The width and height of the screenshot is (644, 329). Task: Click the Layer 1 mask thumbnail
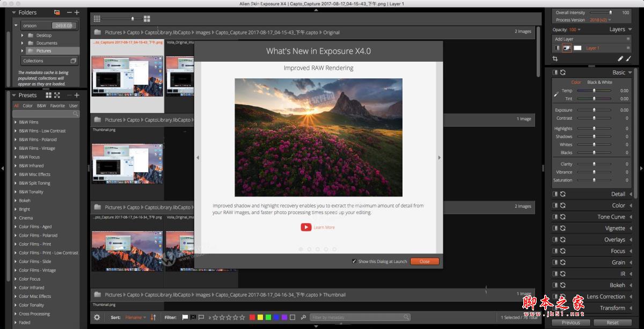point(577,48)
